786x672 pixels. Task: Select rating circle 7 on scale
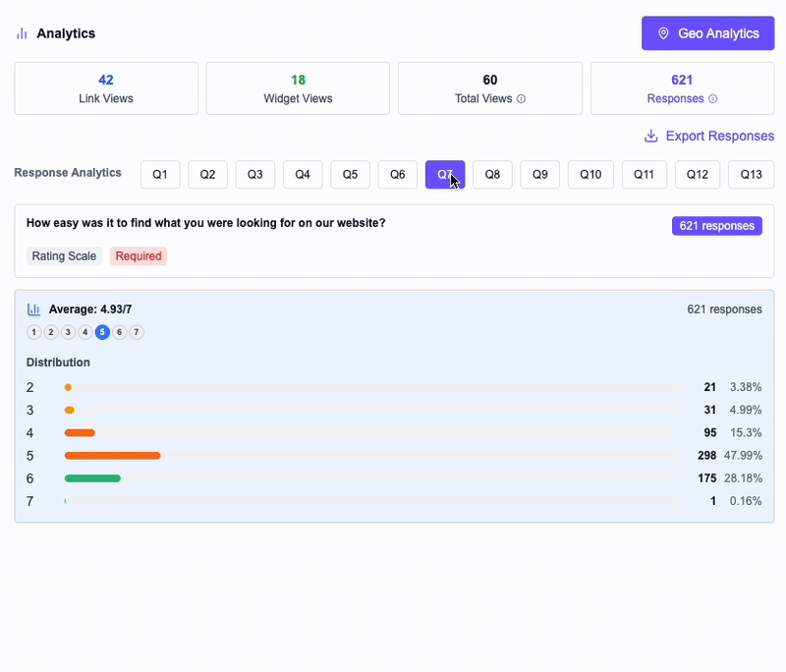(x=137, y=332)
